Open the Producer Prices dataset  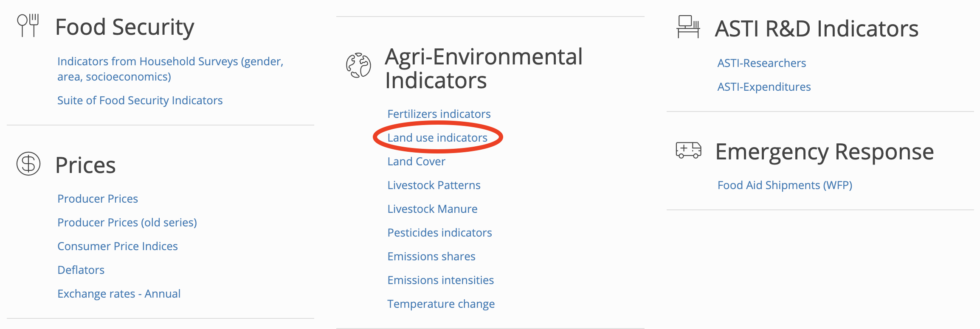click(x=98, y=199)
